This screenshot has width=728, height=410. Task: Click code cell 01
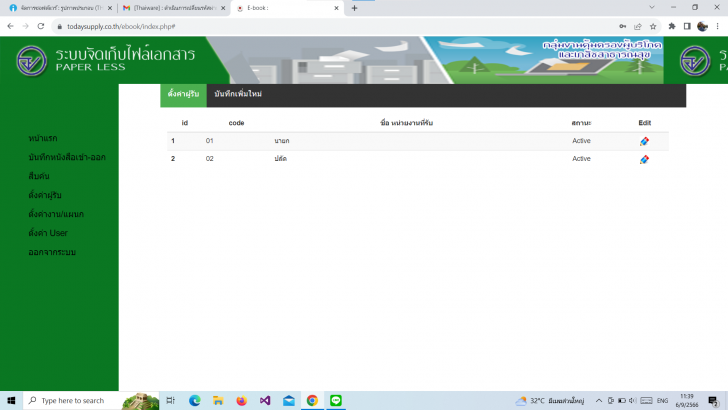[209, 141]
